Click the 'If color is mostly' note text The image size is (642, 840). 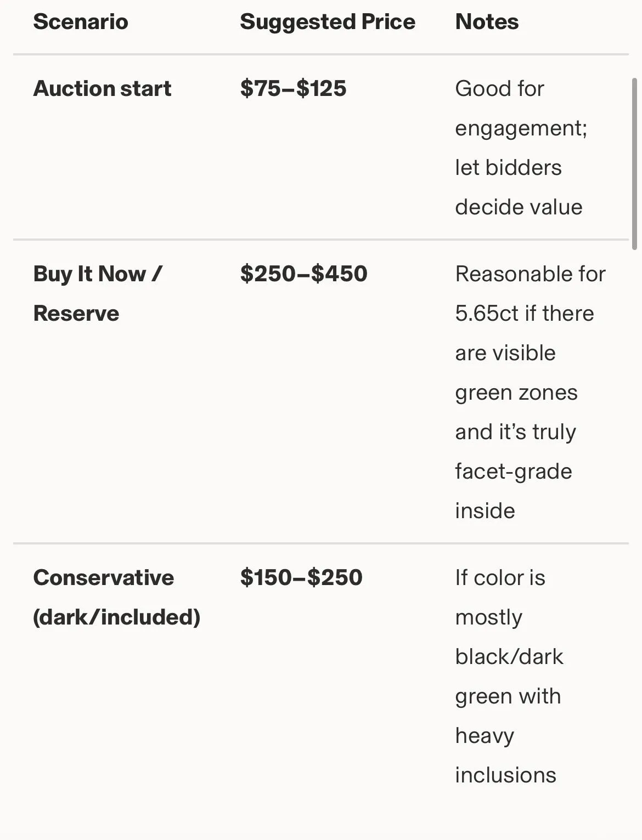[500, 597]
